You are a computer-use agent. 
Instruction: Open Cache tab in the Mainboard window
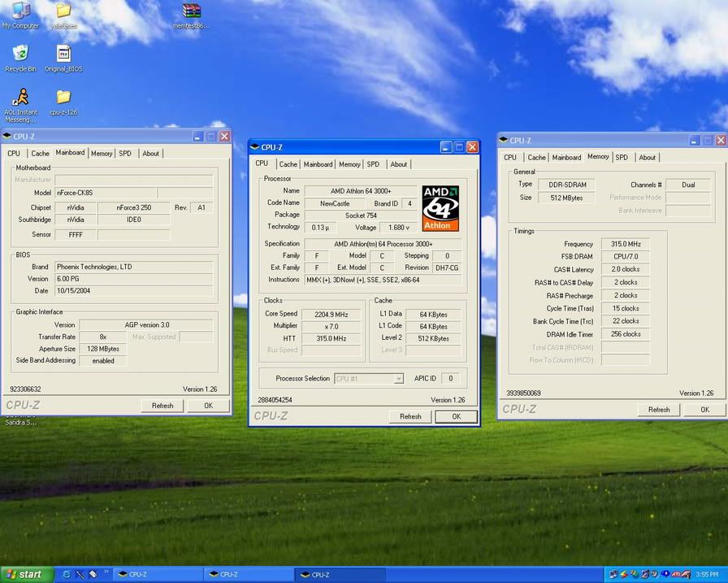coord(40,154)
